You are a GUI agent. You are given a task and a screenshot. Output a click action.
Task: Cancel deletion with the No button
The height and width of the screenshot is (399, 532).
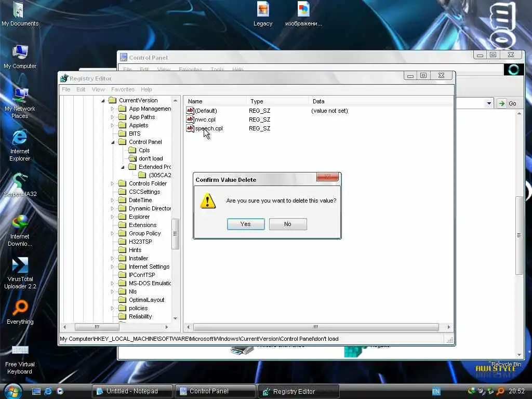[x=288, y=224]
